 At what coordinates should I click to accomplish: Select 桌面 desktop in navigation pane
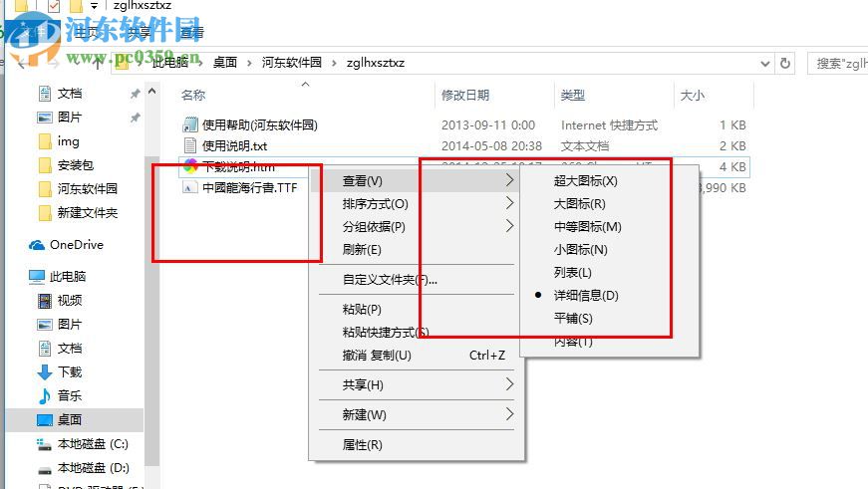point(69,420)
